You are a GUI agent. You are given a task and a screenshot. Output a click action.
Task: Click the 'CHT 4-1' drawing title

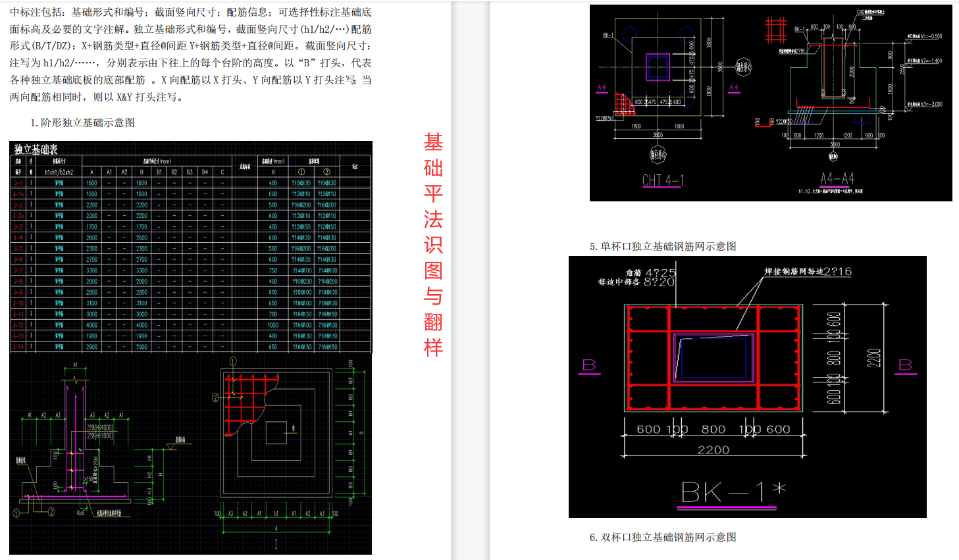pyautogui.click(x=663, y=180)
